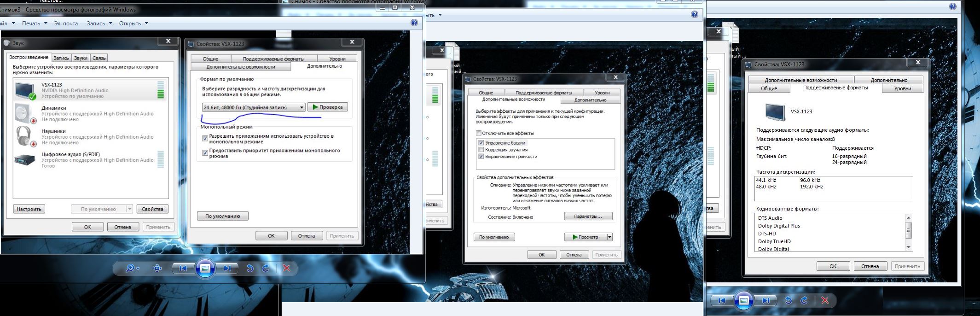Delete the photo in Снимок3 viewer
Viewport: 980px width, 316px height.
[x=286, y=268]
